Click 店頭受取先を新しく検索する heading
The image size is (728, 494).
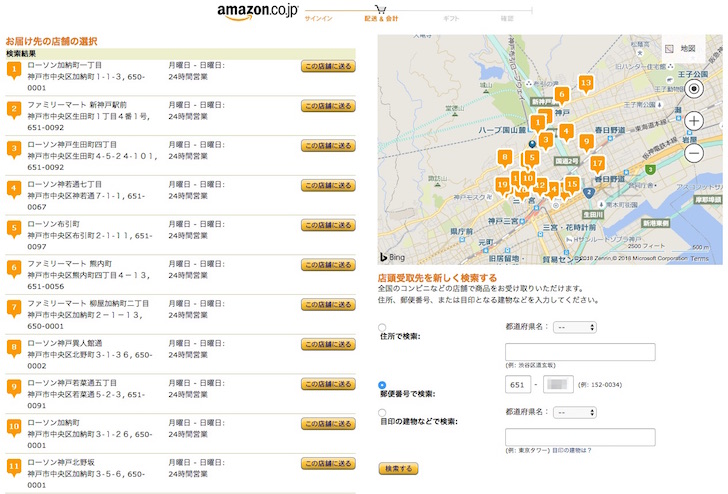click(437, 278)
